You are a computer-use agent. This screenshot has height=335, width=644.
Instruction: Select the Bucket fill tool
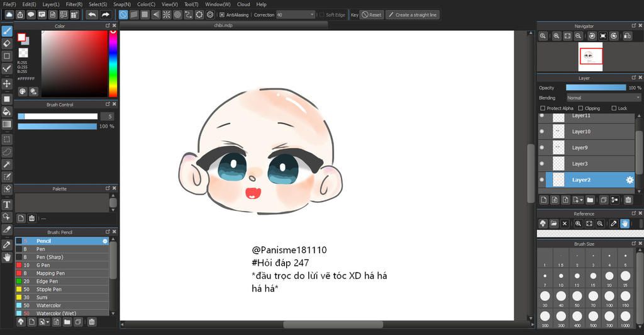tap(6, 111)
